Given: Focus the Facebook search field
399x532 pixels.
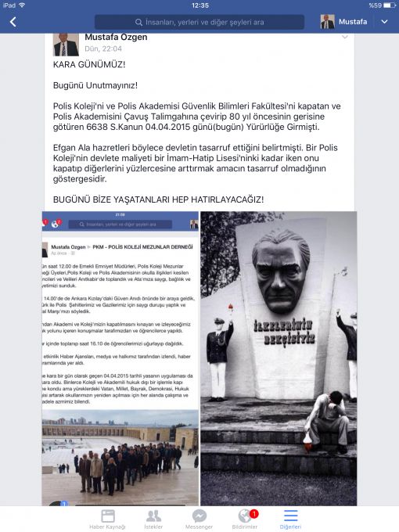Looking at the screenshot, I should (x=199, y=23).
